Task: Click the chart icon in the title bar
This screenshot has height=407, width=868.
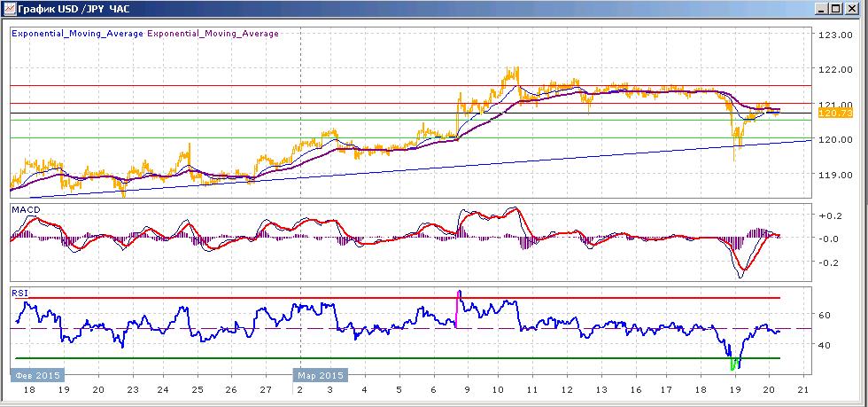Action: (x=10, y=8)
